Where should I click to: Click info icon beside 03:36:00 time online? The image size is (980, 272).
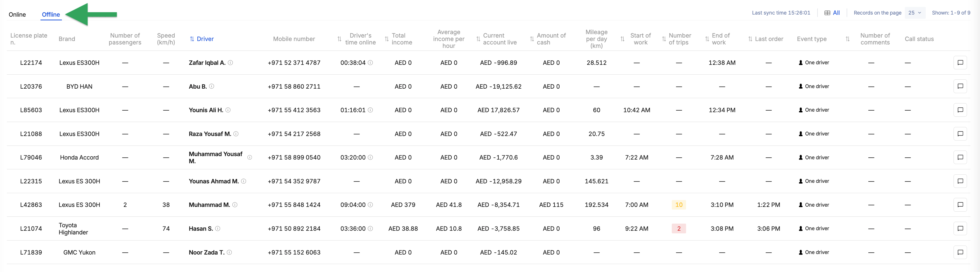[371, 229]
